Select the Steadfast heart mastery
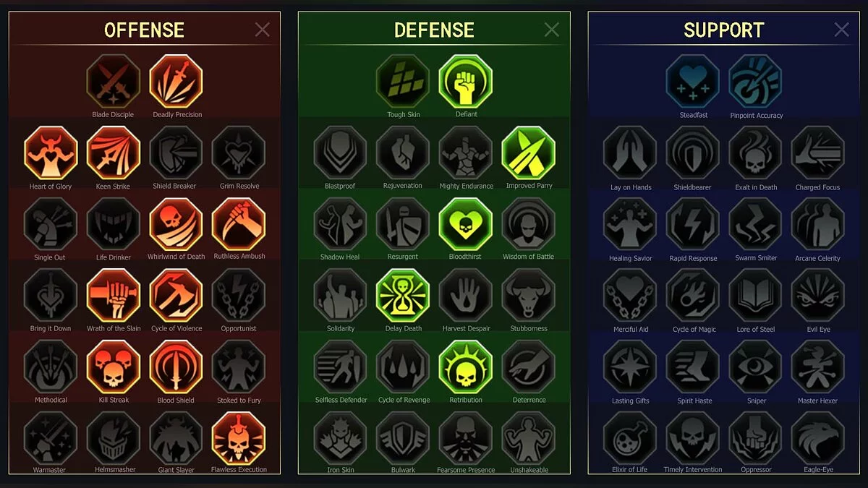 693,82
